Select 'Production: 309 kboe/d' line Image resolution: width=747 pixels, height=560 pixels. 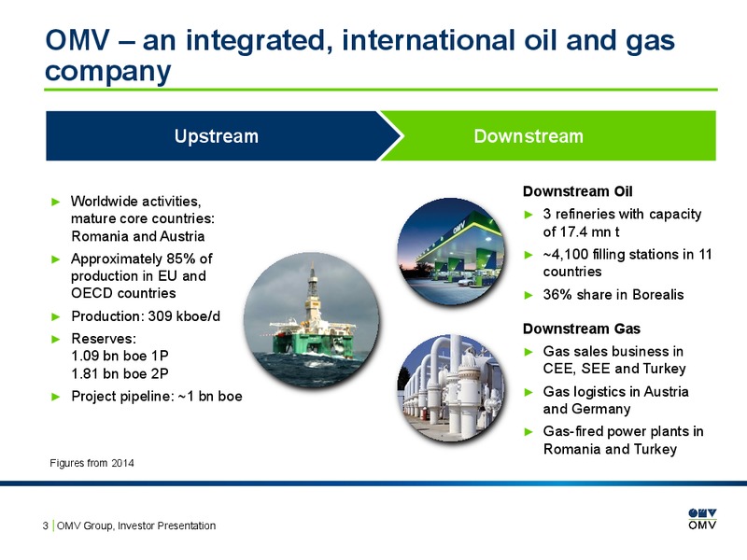(x=146, y=316)
